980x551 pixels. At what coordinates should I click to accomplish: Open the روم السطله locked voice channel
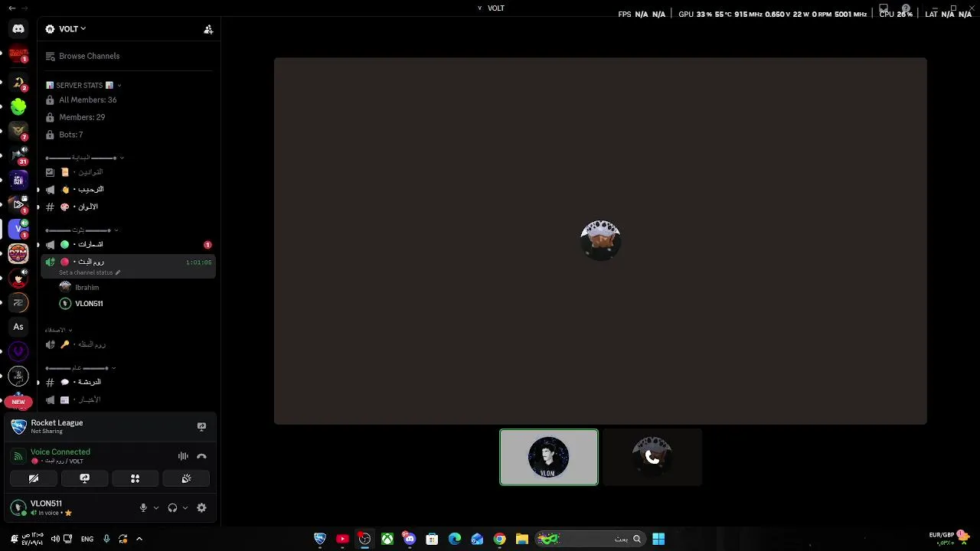coord(128,344)
